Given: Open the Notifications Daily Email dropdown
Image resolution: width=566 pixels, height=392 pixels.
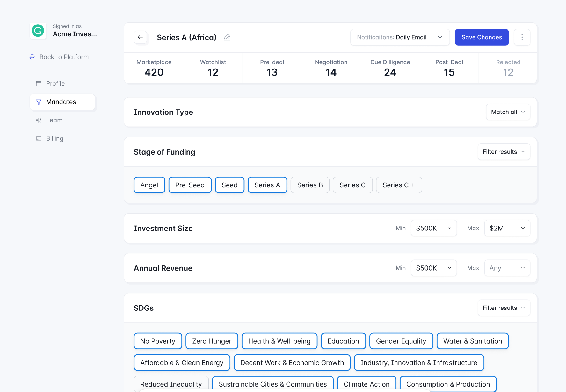Looking at the screenshot, I should pos(400,37).
